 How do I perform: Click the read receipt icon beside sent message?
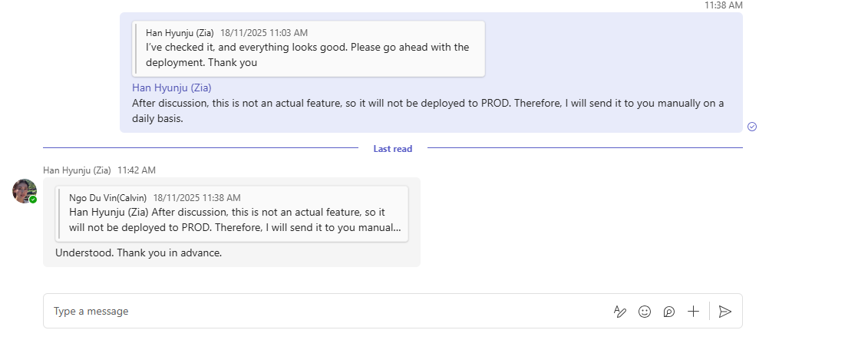[752, 127]
